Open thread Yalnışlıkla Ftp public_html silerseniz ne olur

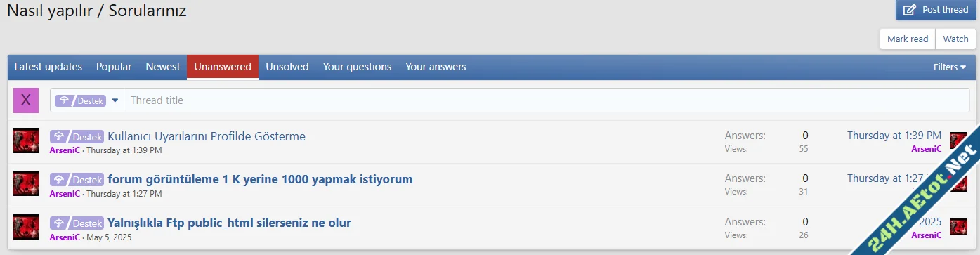pyautogui.click(x=229, y=223)
